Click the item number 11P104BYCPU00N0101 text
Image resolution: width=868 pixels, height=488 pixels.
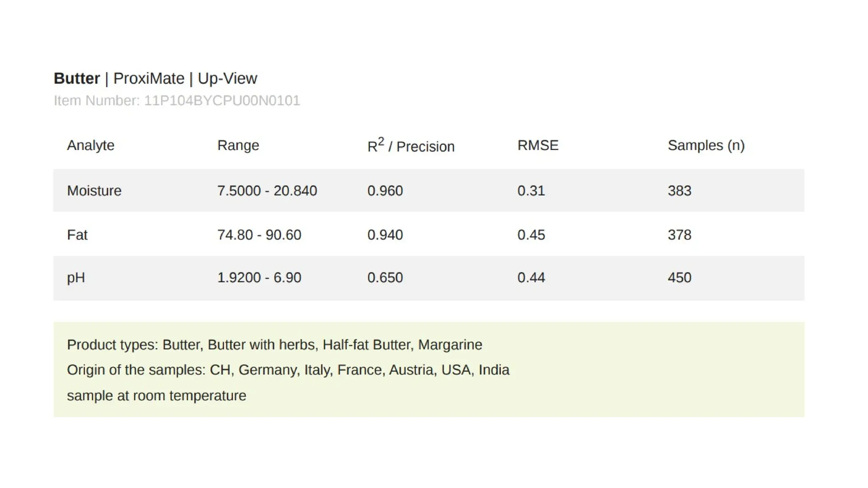pyautogui.click(x=177, y=101)
